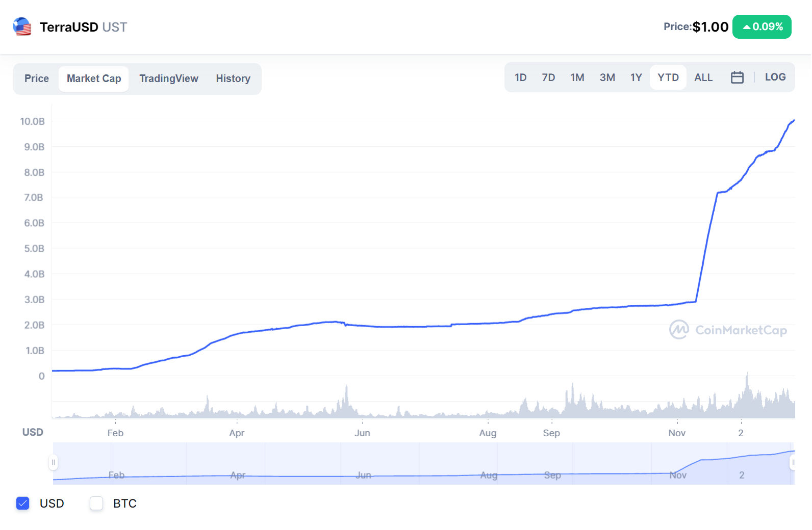Set chart range to 3M
The height and width of the screenshot is (530, 812).
click(607, 77)
